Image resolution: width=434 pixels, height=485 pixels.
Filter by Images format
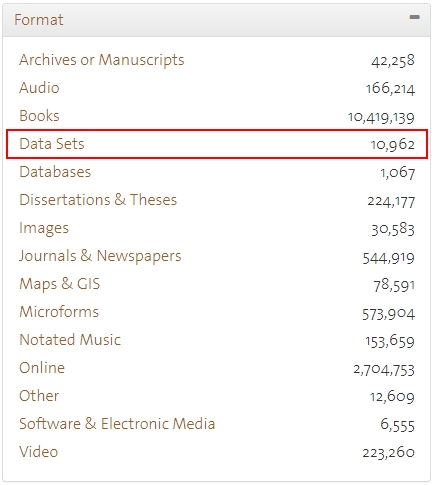pos(44,228)
